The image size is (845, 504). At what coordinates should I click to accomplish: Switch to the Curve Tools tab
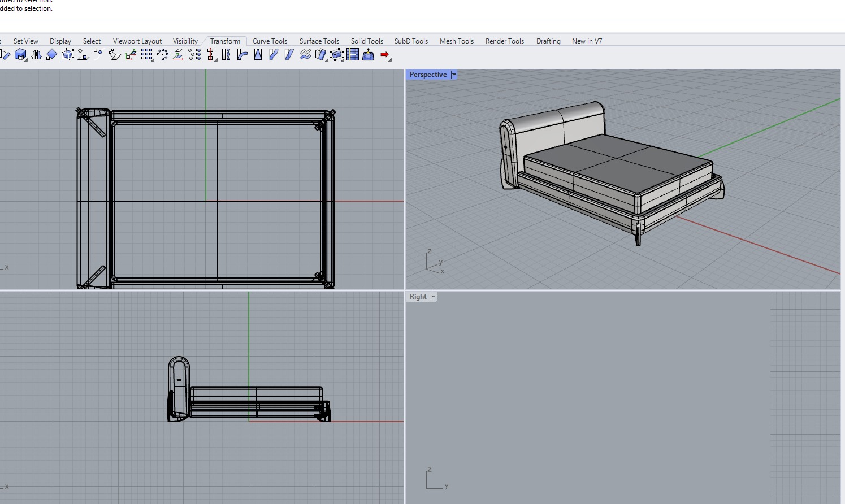point(270,41)
